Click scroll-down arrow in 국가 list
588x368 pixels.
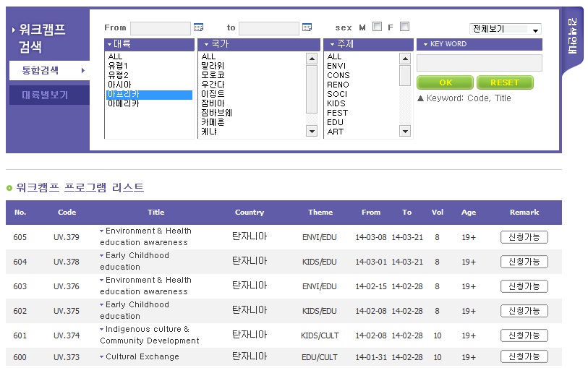click(312, 131)
